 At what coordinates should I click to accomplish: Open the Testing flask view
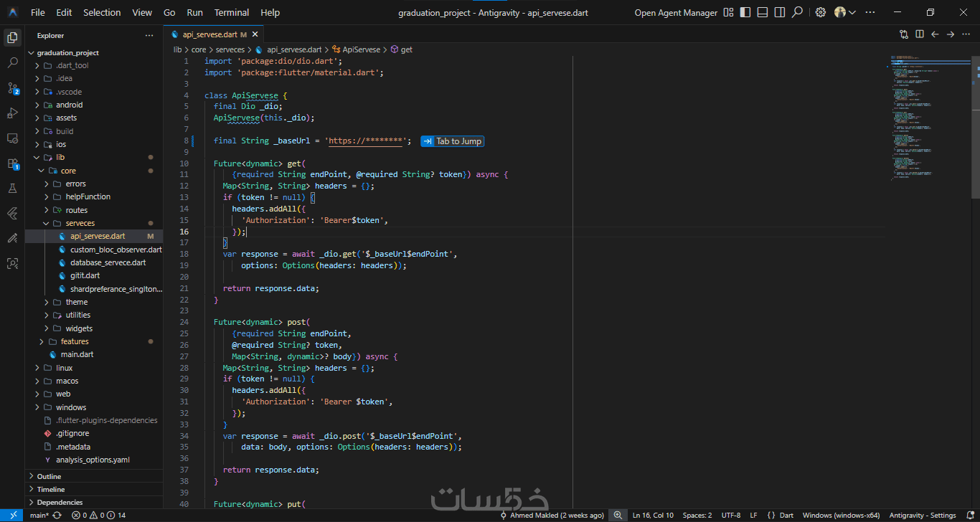click(12, 189)
